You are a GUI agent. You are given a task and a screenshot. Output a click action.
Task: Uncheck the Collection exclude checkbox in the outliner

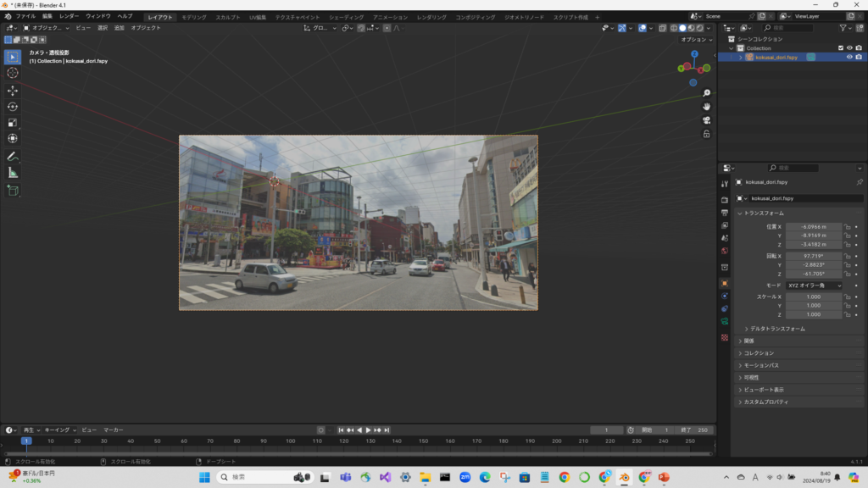[x=840, y=48]
